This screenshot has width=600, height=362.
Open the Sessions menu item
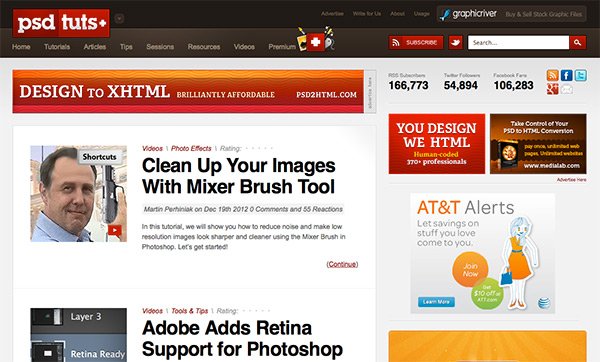tap(160, 47)
